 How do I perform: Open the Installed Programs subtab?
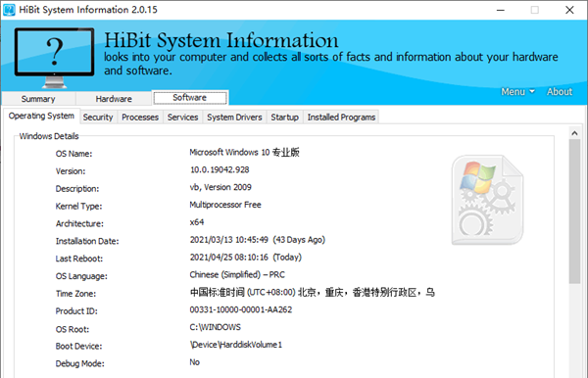tap(341, 118)
